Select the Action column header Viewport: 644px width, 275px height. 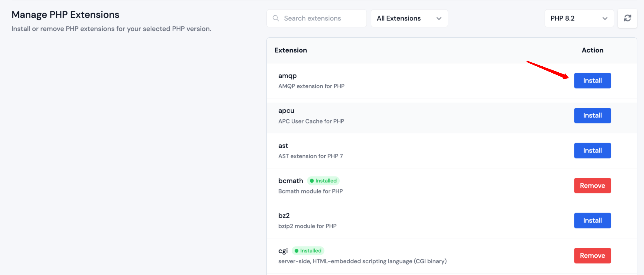click(x=593, y=50)
